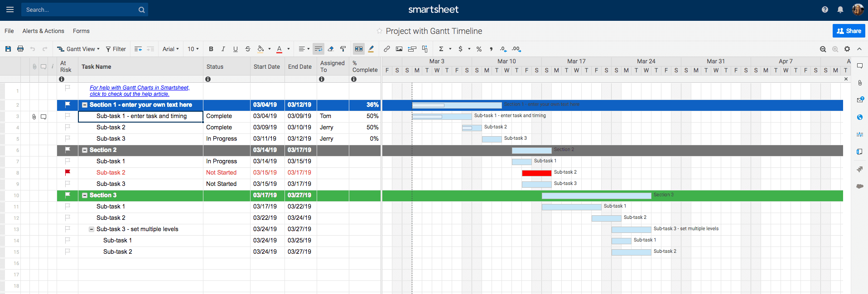Open the font size 10 dropdown
This screenshot has height=294, width=868.
tap(193, 49)
